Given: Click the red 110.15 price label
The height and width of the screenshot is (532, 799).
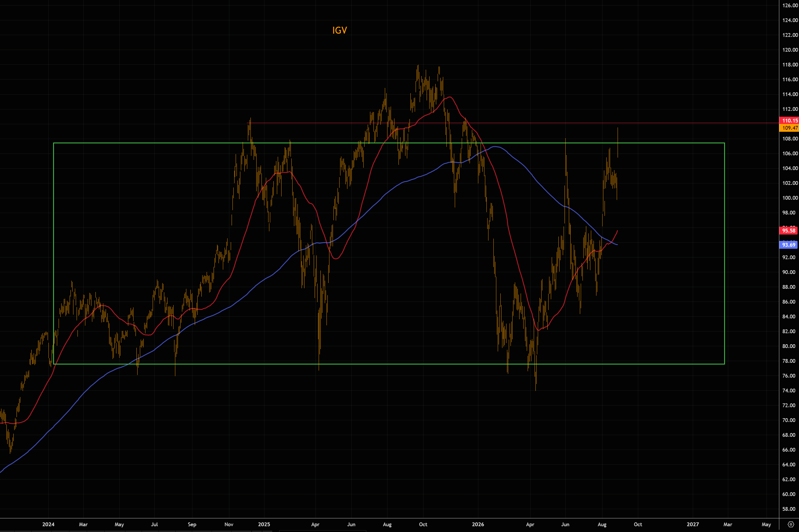Looking at the screenshot, I should [x=790, y=120].
